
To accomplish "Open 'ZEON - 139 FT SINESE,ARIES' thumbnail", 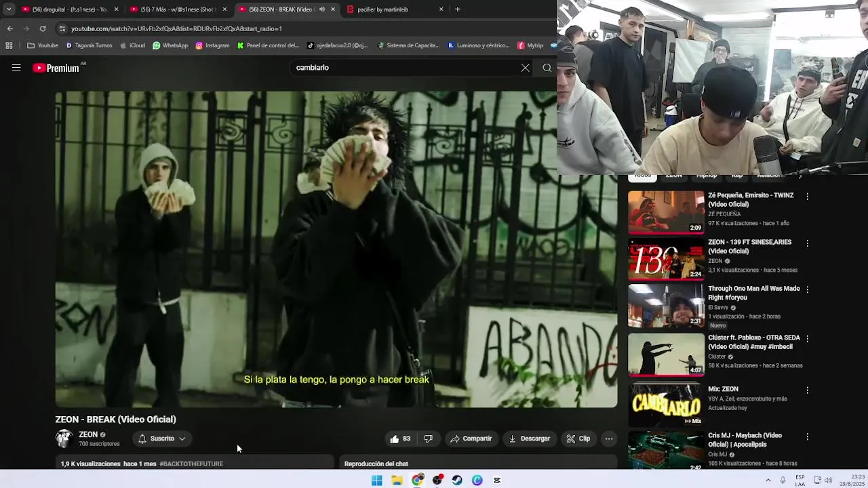I will (x=666, y=259).
